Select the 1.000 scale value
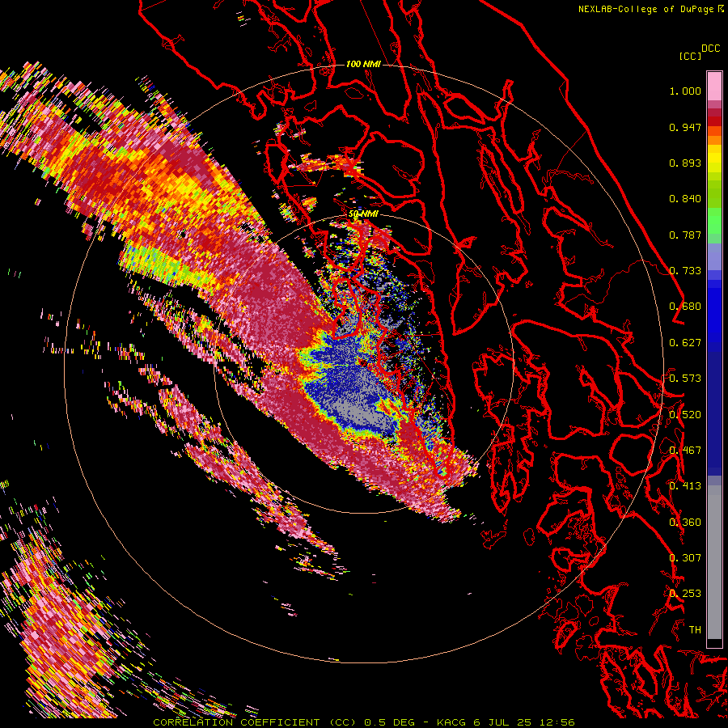The width and height of the screenshot is (728, 728). 685,91
